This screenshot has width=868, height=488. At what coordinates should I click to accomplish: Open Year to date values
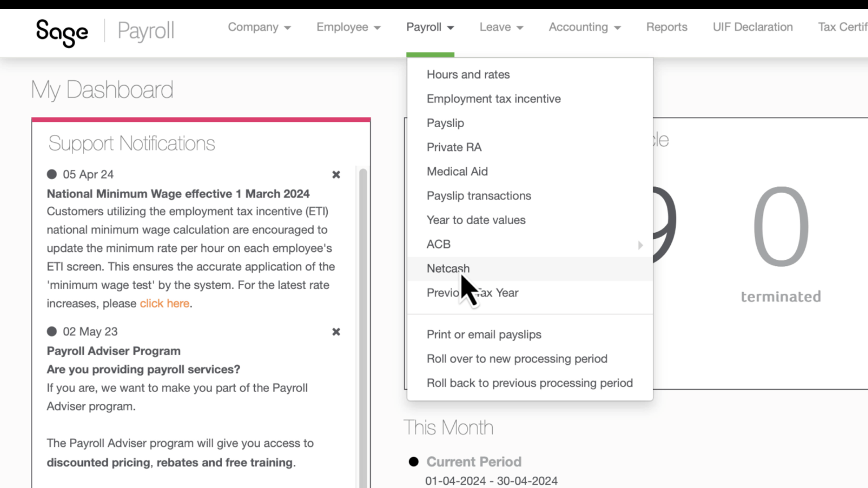tap(476, 220)
